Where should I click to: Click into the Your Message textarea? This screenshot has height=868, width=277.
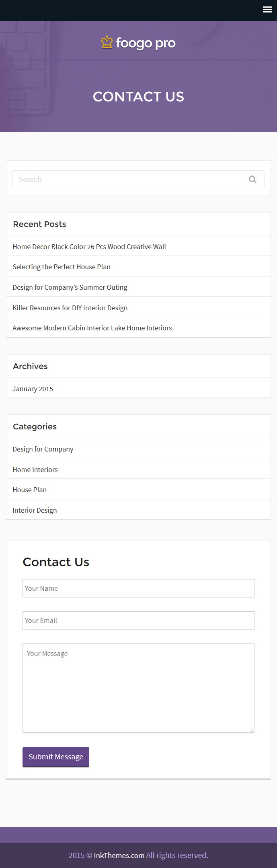[x=138, y=688]
